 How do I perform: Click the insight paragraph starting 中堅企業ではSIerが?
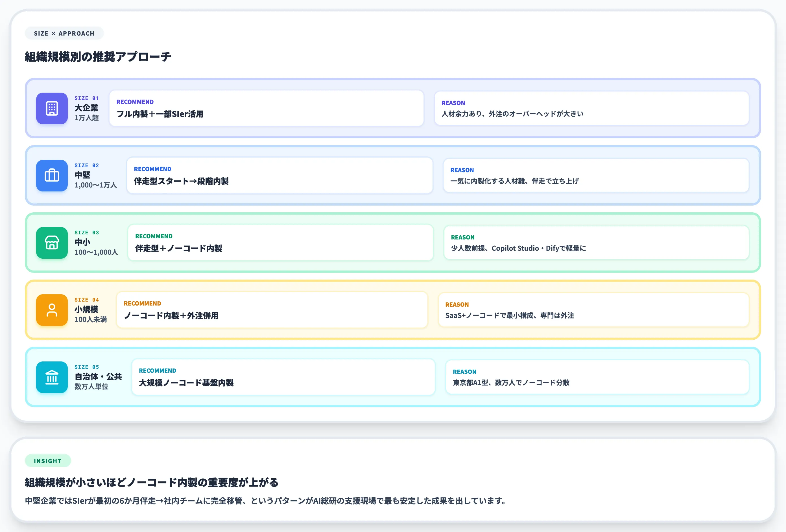(265, 501)
